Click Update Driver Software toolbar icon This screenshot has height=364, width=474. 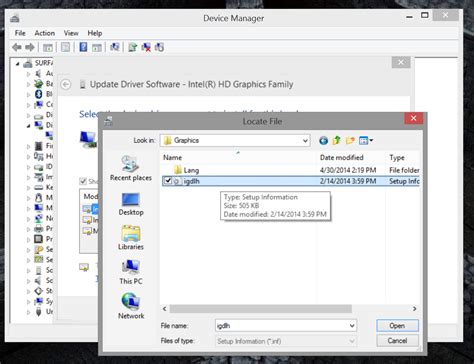[x=133, y=47]
